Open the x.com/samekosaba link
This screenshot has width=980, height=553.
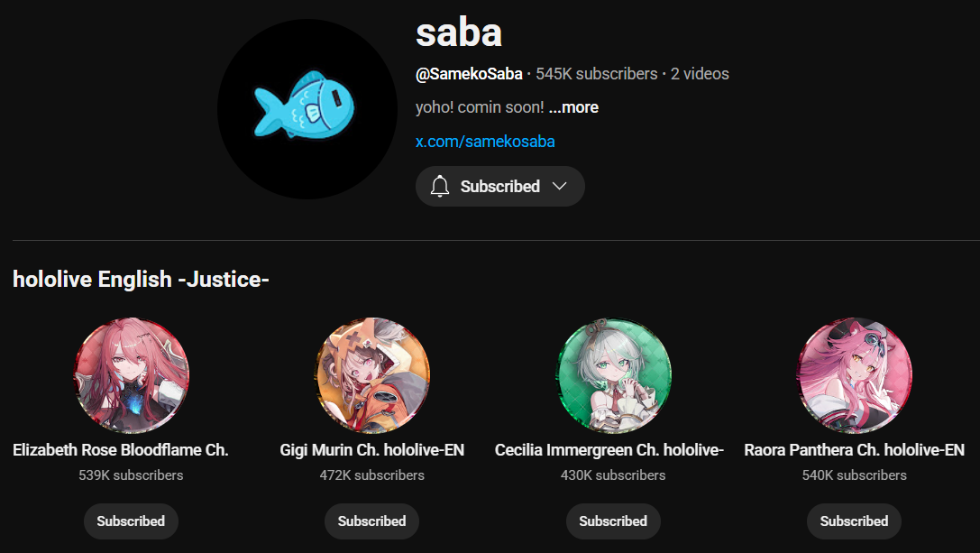click(485, 142)
